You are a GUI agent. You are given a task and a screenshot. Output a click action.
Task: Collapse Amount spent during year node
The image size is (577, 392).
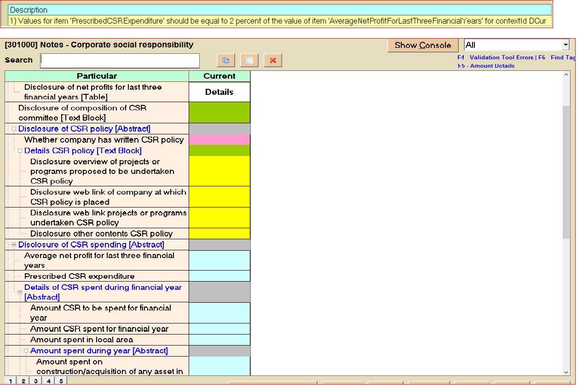point(26,351)
